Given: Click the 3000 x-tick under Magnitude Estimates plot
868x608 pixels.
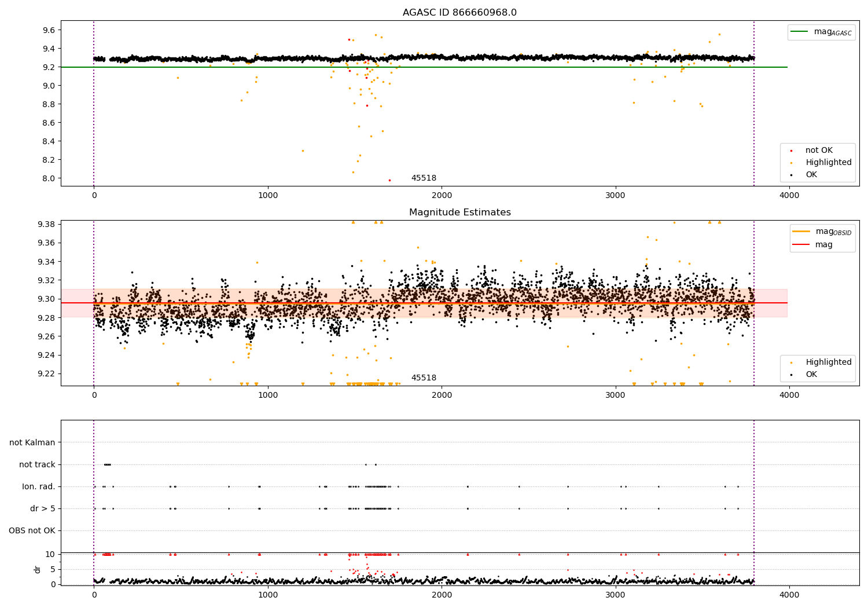Looking at the screenshot, I should (x=616, y=395).
